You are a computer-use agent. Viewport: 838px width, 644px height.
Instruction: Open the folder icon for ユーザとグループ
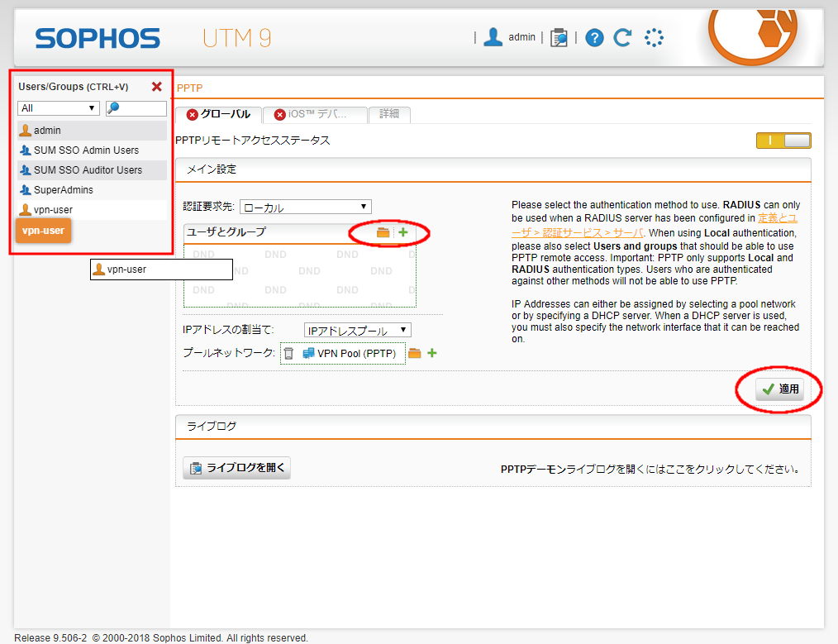point(383,233)
